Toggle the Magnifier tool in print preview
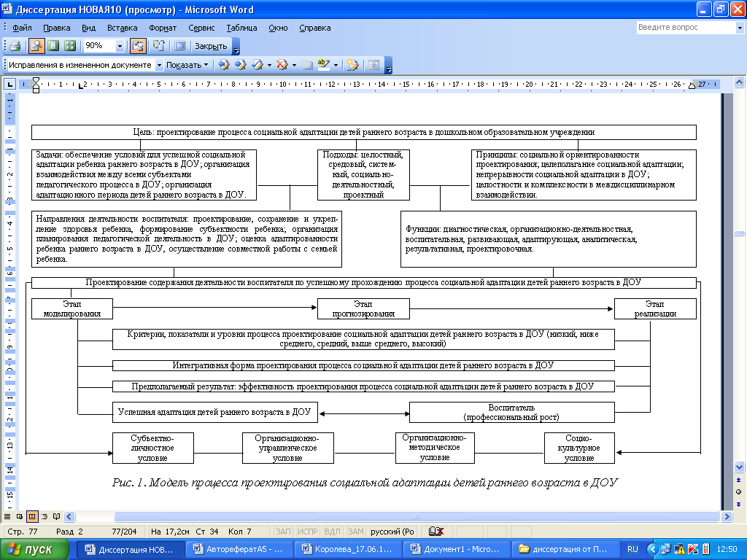 point(36,46)
